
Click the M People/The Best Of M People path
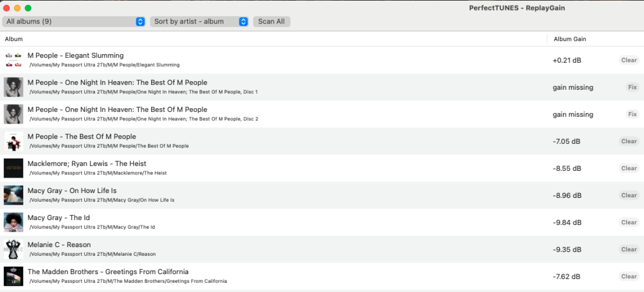point(109,146)
